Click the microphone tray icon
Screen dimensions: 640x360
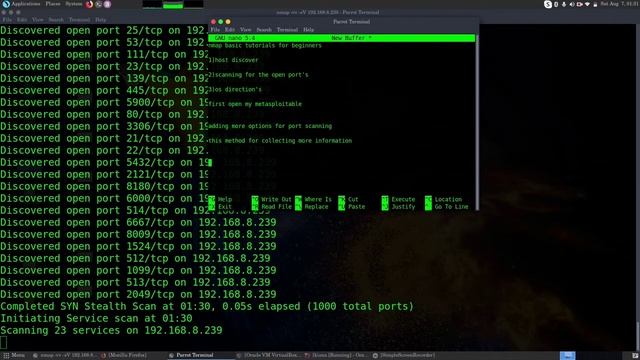pos(564,4)
